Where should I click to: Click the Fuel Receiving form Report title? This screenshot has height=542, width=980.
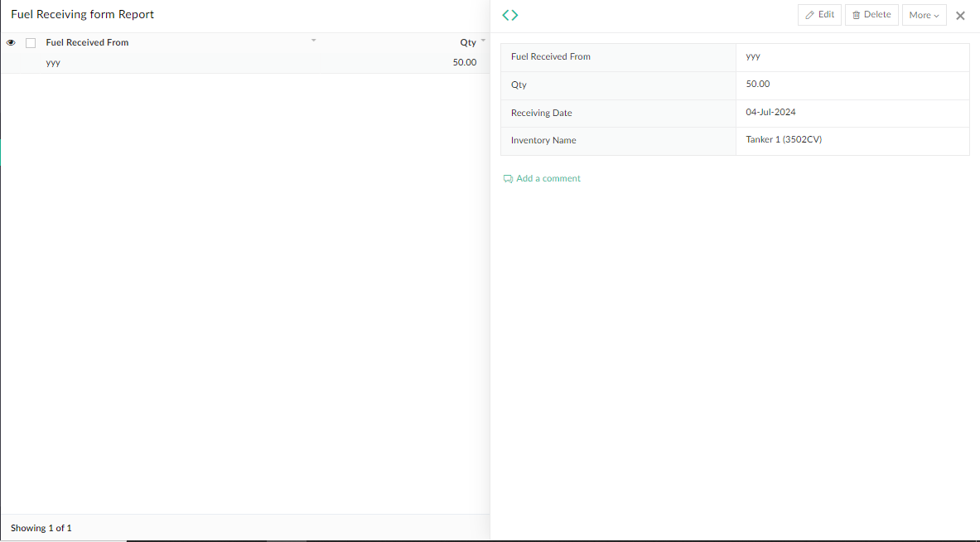point(82,14)
